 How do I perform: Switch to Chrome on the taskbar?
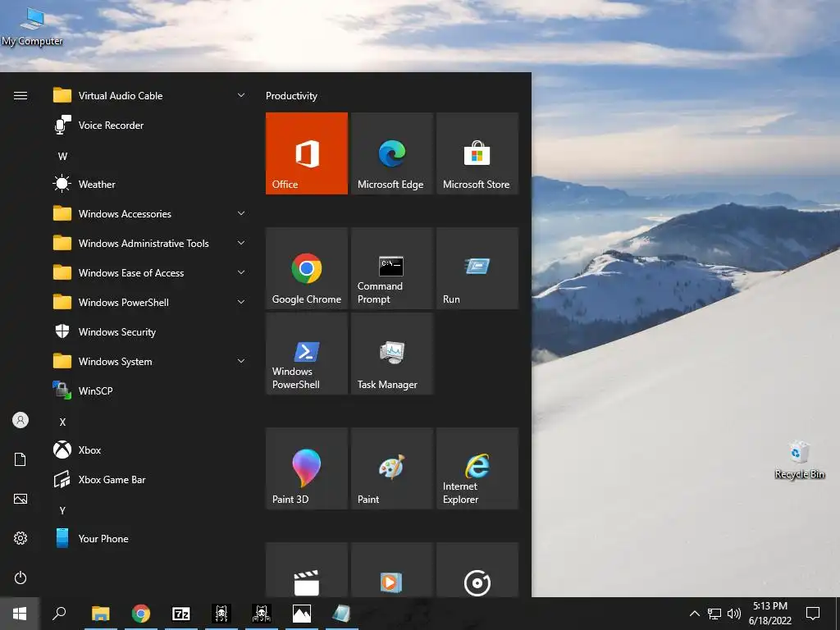click(x=141, y=614)
